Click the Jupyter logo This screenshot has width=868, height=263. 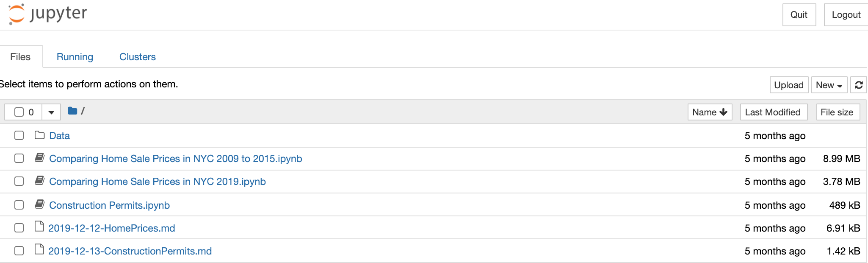click(47, 14)
